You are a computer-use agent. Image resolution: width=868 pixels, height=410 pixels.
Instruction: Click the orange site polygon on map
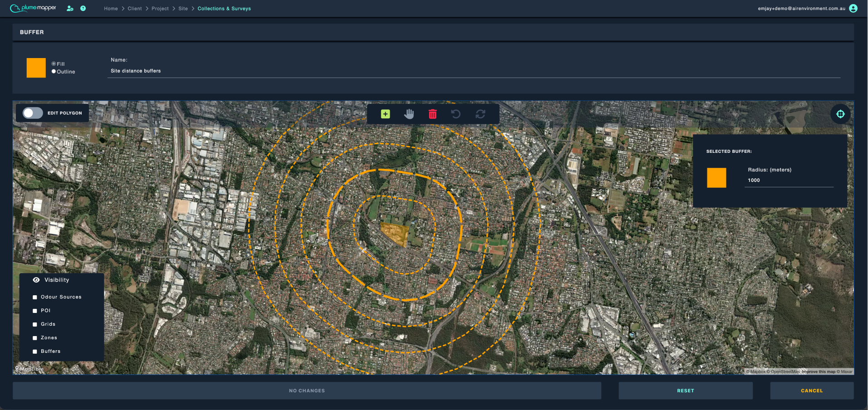(396, 233)
